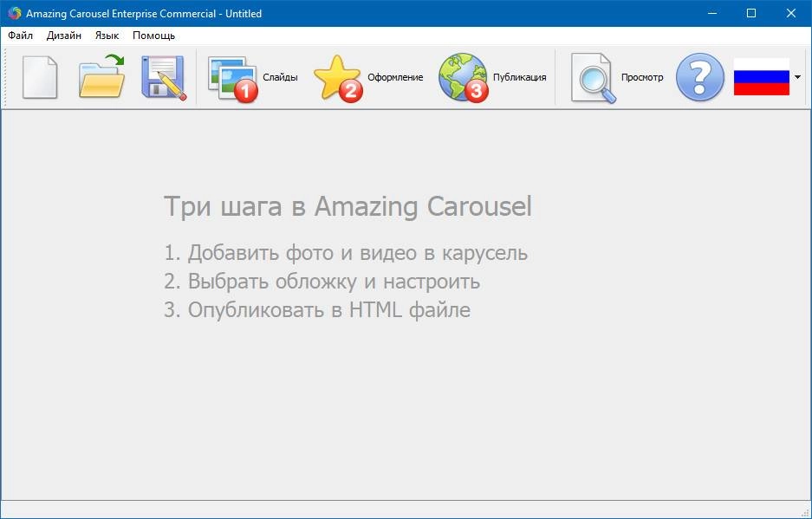812x519 pixels.
Task: Minimize the Amazing Carousel window
Action: tap(712, 14)
